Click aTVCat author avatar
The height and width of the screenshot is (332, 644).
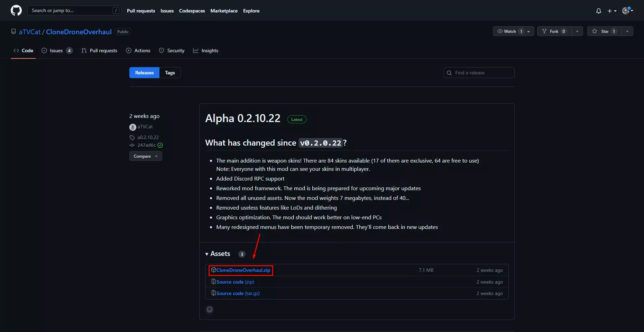(x=132, y=127)
